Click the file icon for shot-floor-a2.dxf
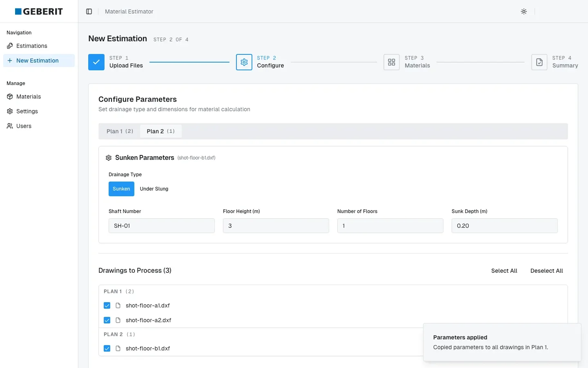Image resolution: width=588 pixels, height=368 pixels. (x=118, y=320)
